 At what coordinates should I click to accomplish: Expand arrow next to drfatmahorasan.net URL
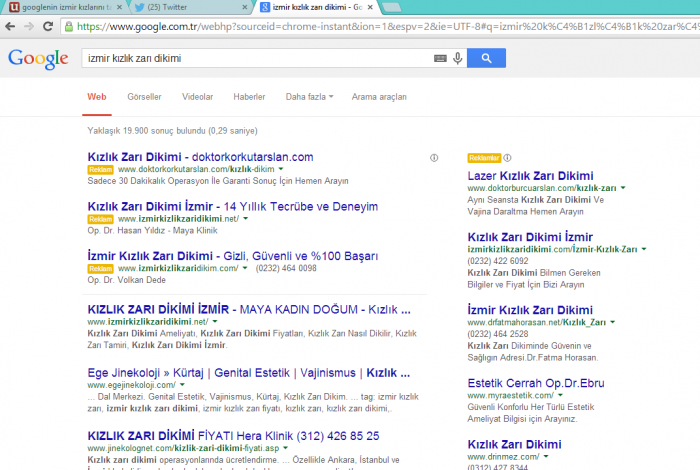coord(612,322)
